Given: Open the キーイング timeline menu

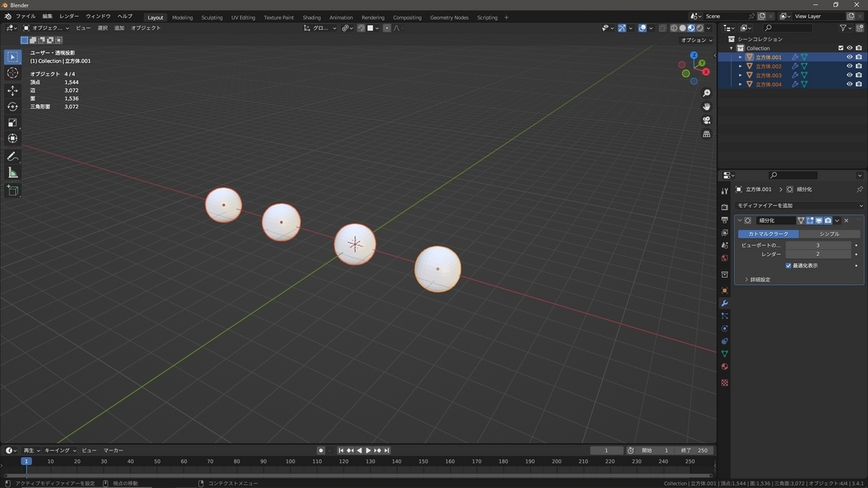Looking at the screenshot, I should (x=60, y=450).
